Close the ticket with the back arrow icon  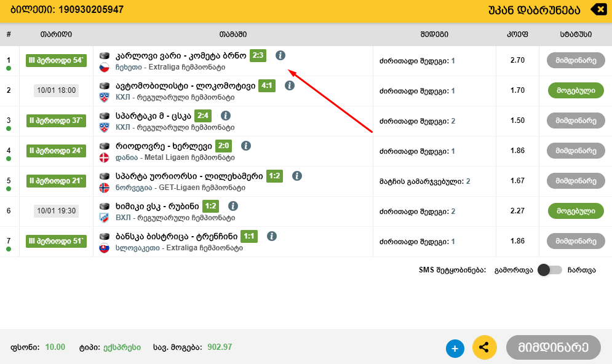[598, 9]
